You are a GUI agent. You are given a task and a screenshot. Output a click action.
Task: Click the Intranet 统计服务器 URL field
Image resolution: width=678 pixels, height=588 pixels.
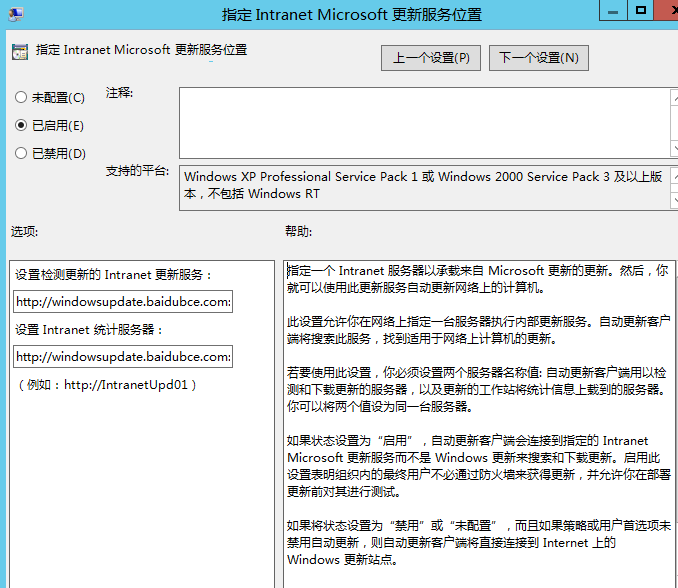[x=123, y=356]
